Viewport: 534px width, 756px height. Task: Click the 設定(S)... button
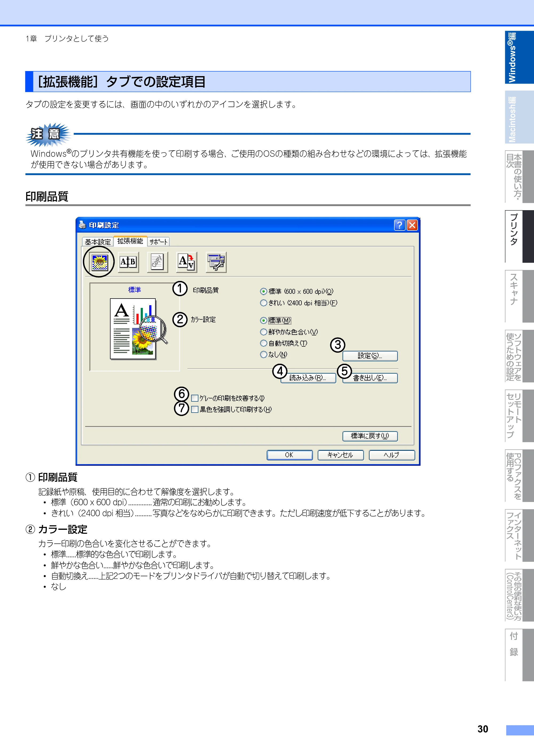pos(370,356)
